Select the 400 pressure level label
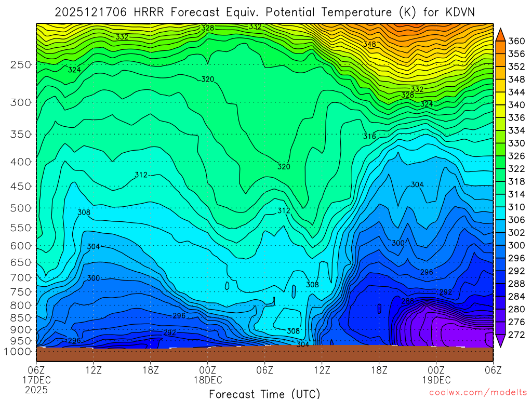 (x=21, y=162)
